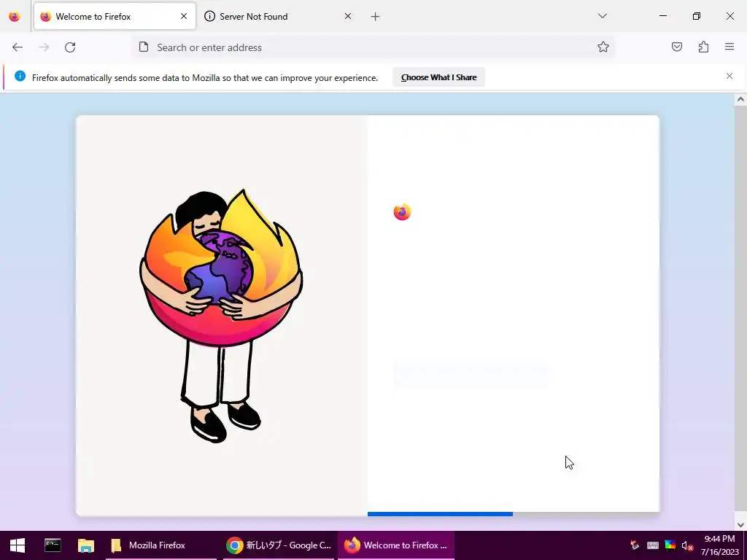Click the page scrollbar up arrow

pyautogui.click(x=740, y=99)
